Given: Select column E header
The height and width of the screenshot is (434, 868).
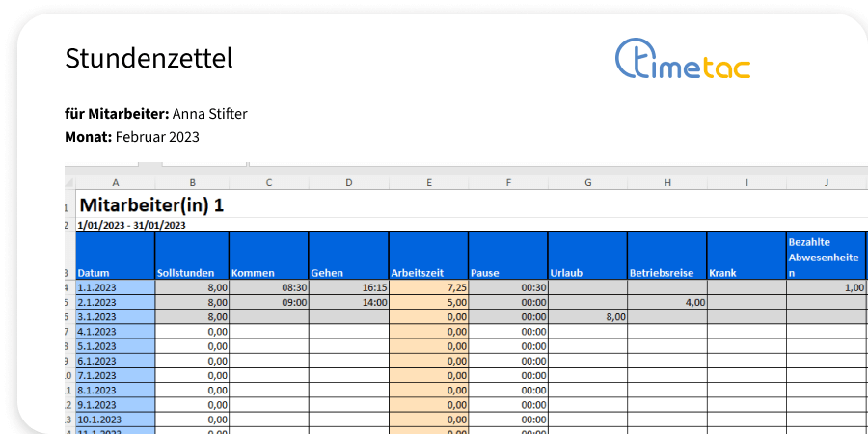Looking at the screenshot, I should (428, 182).
